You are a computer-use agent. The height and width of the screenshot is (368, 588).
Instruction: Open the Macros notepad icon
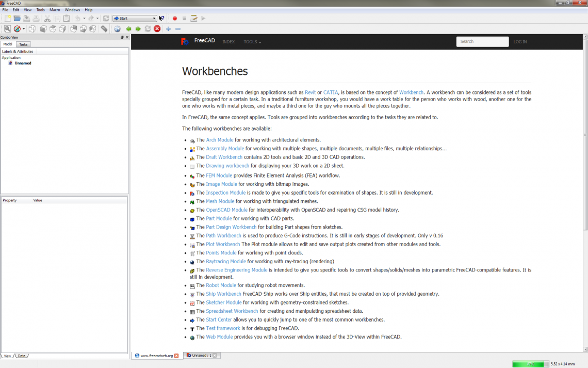click(x=194, y=19)
